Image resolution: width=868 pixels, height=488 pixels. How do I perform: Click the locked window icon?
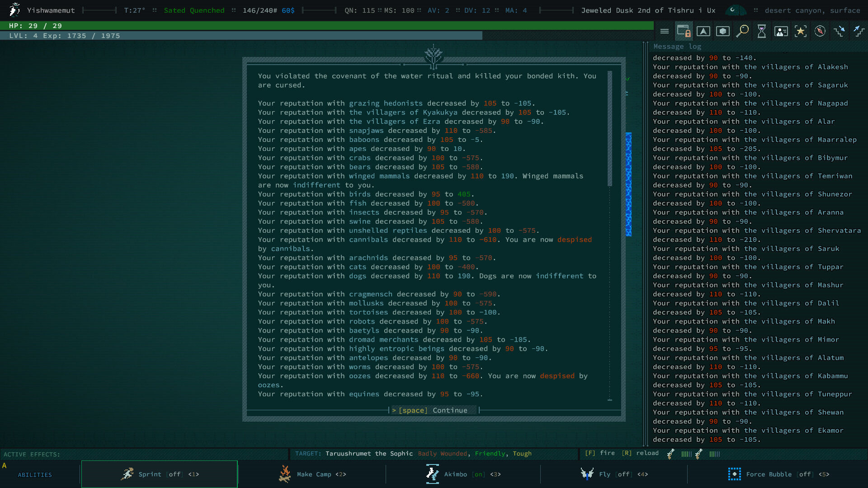pyautogui.click(x=684, y=31)
